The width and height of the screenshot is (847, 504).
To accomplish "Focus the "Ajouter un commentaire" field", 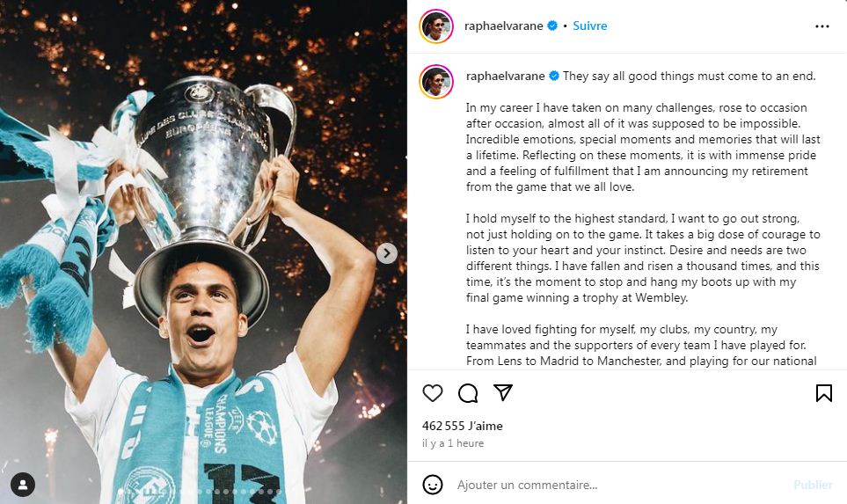I will coord(616,485).
